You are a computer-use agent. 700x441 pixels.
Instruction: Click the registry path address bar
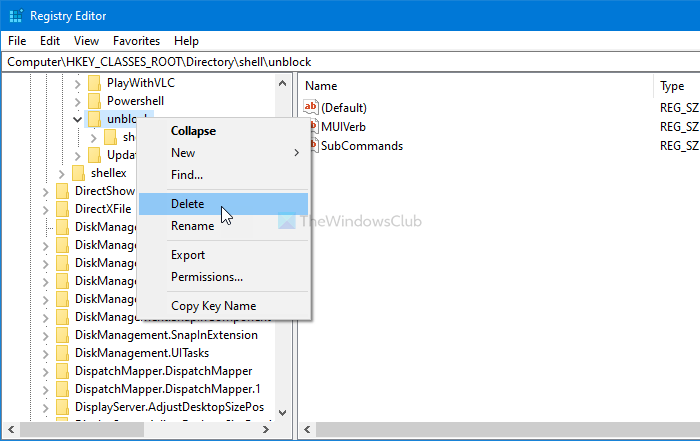(x=352, y=62)
